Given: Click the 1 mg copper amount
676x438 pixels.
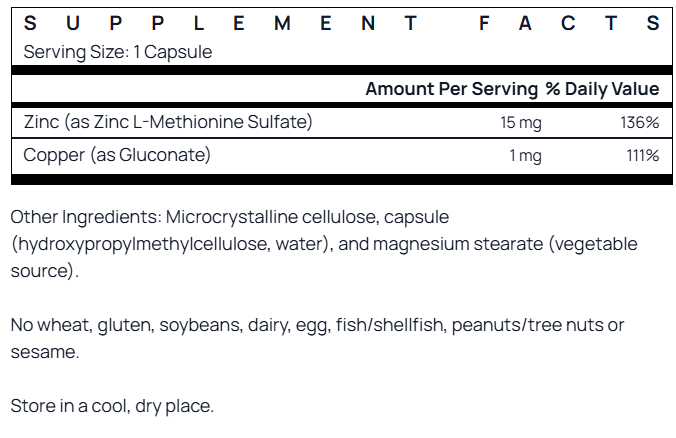Looking at the screenshot, I should 526,156.
